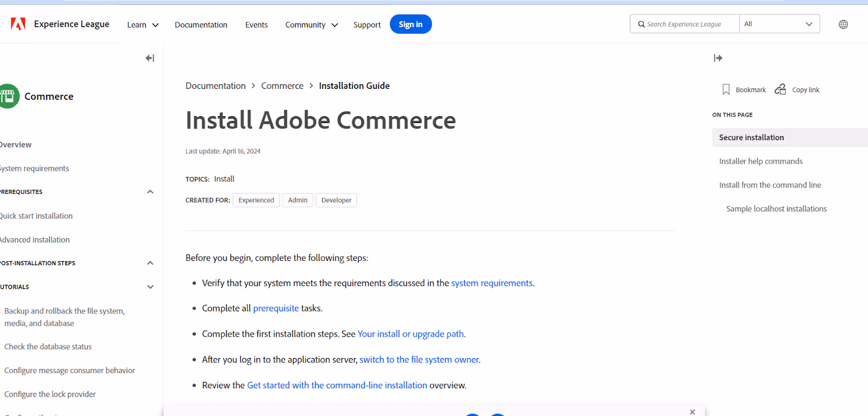868x416 pixels.
Task: Open the prerequisite link
Action: (x=276, y=308)
